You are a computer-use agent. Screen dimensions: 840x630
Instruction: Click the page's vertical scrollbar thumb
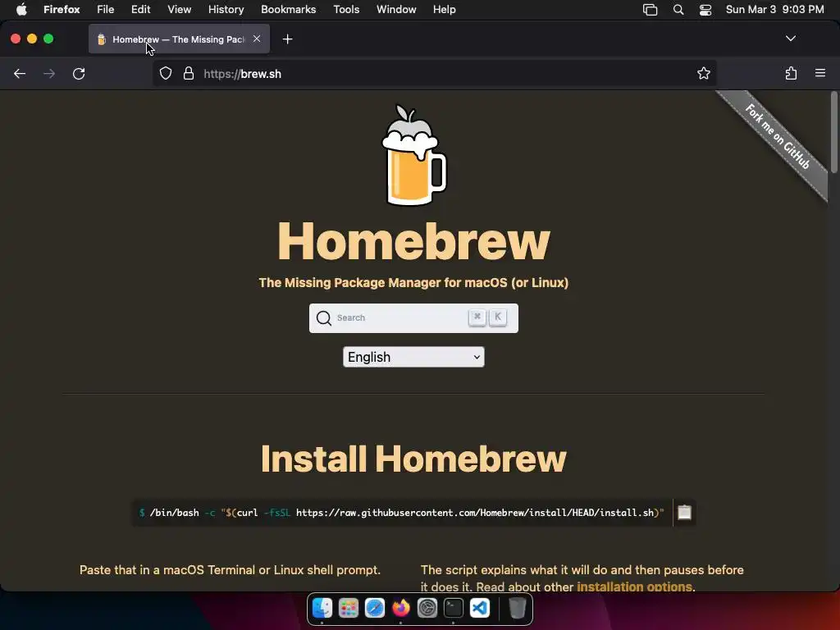(833, 132)
